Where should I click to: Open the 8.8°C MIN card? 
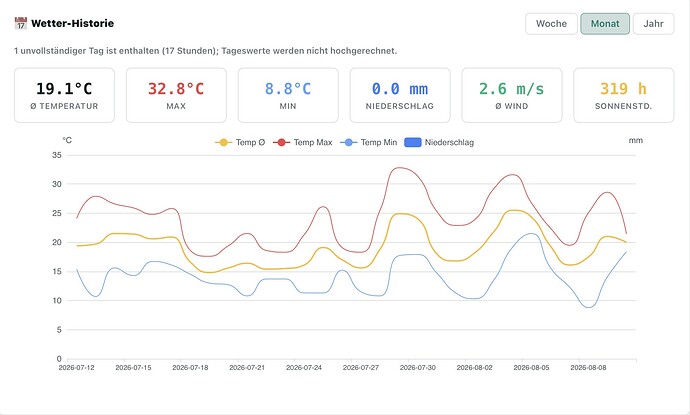(x=288, y=95)
